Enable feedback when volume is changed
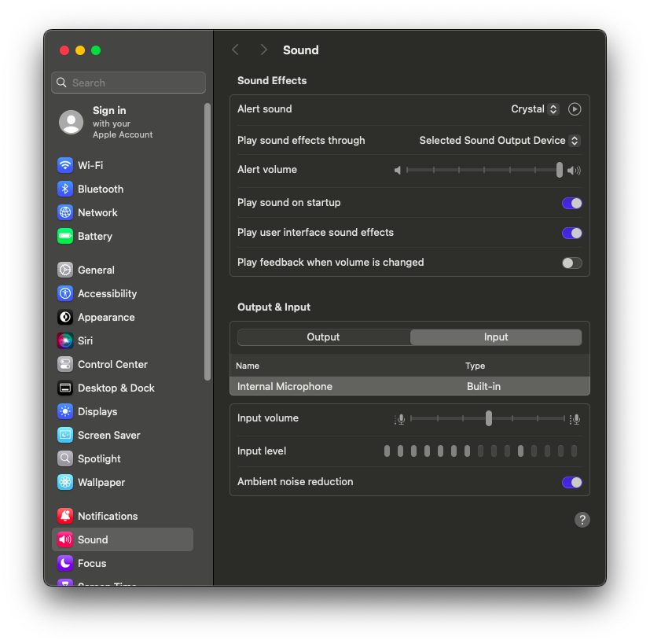 571,263
